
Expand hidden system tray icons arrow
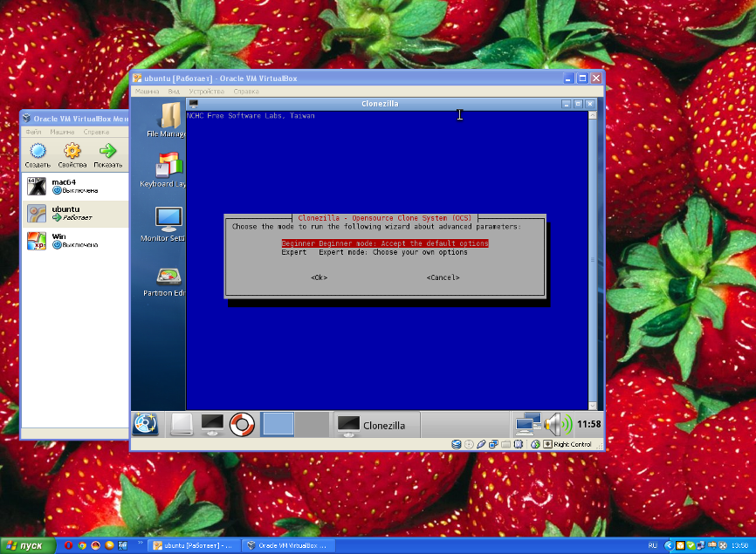(668, 546)
